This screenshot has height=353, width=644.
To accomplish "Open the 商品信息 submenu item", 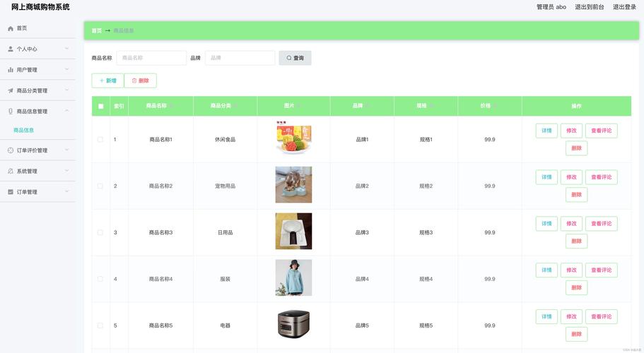I will [x=24, y=130].
